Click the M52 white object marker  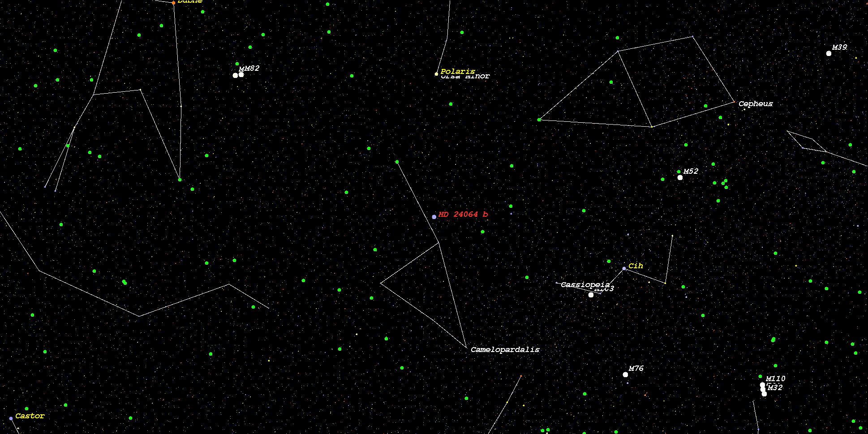680,177
